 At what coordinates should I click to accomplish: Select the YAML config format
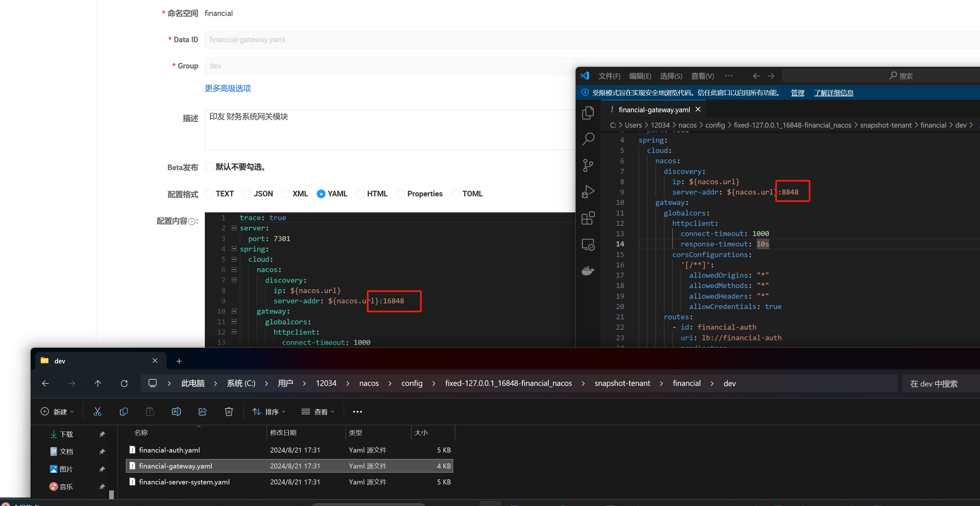pyautogui.click(x=321, y=194)
